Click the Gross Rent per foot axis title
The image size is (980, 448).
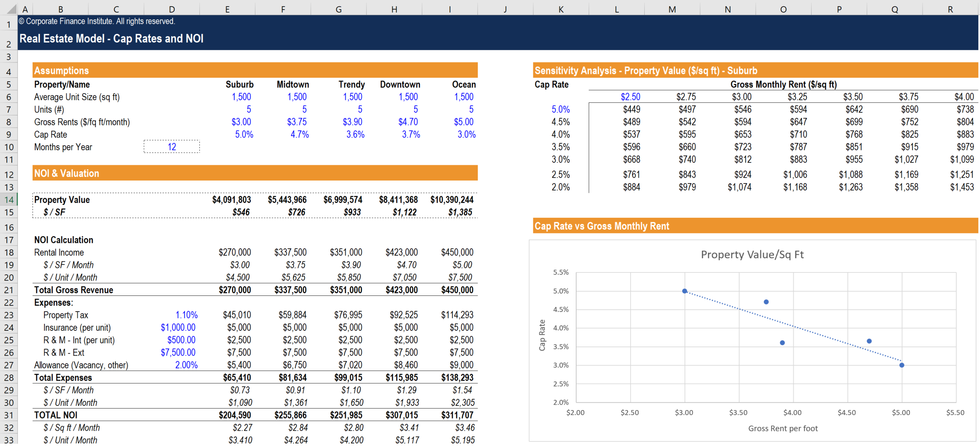[782, 428]
